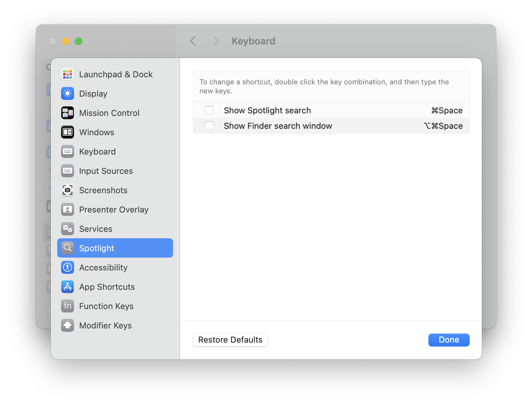Click the Modifier Keys arrow icon
This screenshot has width=532, height=407.
[x=68, y=326]
